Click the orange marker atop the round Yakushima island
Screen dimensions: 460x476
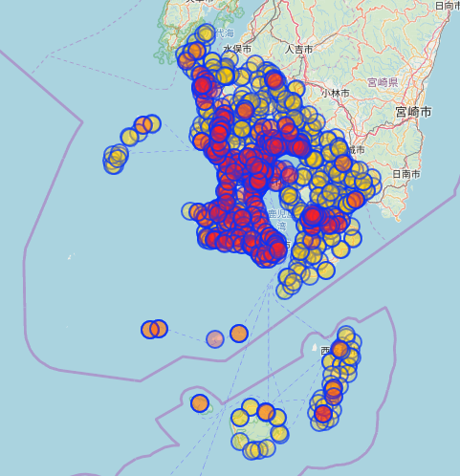(x=266, y=412)
